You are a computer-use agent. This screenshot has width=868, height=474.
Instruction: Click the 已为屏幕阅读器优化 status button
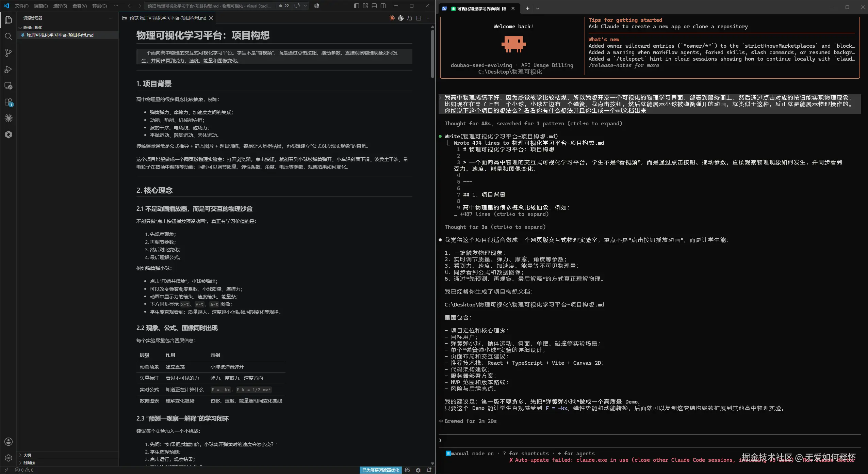coord(381,470)
